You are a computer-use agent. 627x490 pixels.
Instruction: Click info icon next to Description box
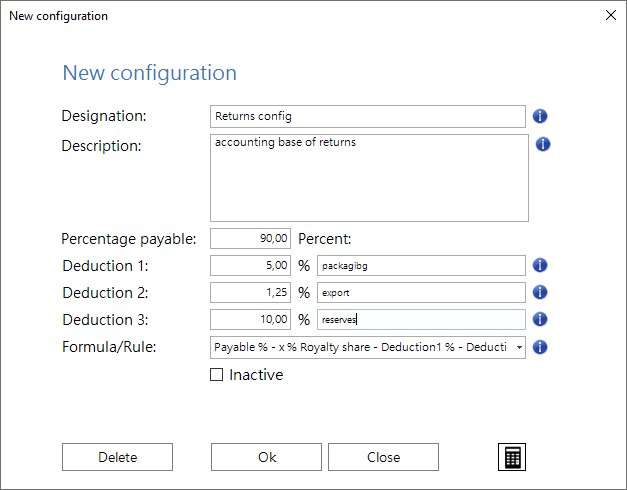tap(543, 144)
